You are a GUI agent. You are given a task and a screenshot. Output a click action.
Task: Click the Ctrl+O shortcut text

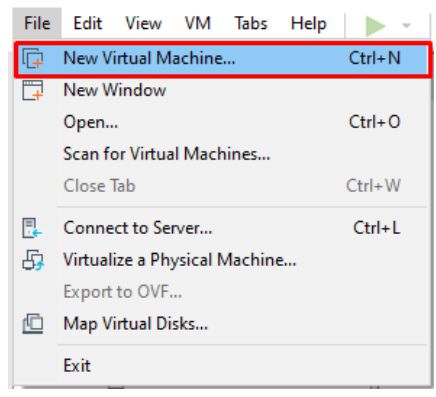coord(374,122)
